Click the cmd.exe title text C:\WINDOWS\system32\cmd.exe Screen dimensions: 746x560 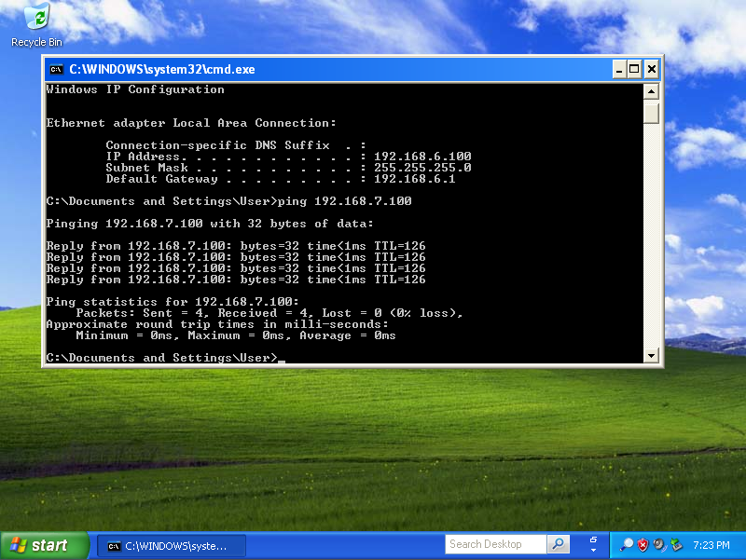coord(162,69)
